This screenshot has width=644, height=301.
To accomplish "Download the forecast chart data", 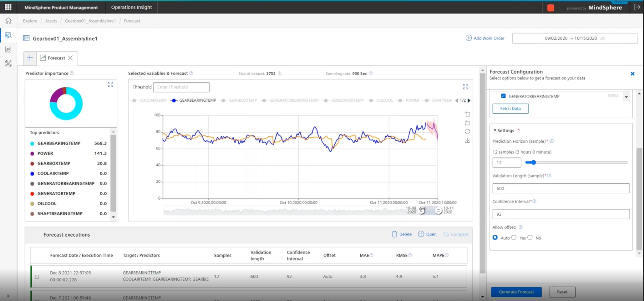I will (x=467, y=141).
